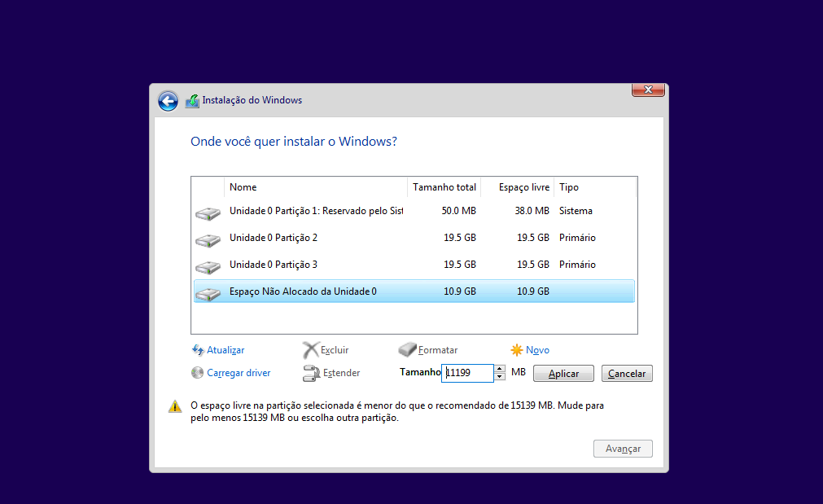Click the Excluir link

(x=335, y=350)
